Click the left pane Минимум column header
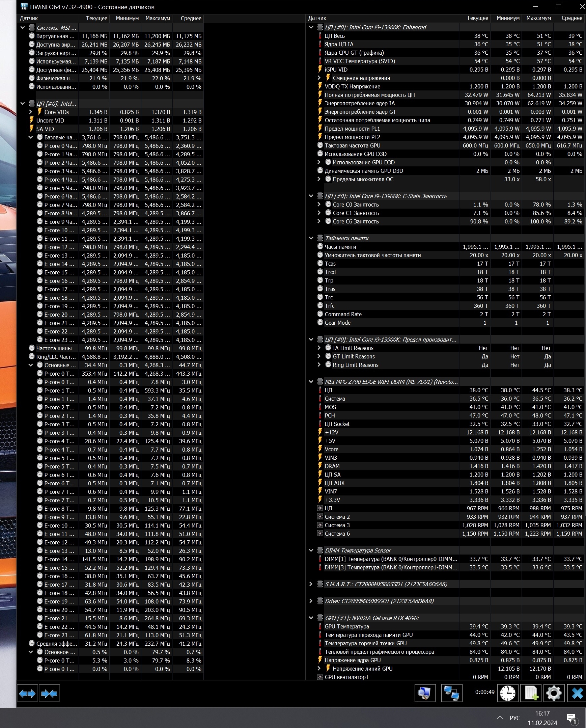The image size is (586, 728). [x=125, y=19]
